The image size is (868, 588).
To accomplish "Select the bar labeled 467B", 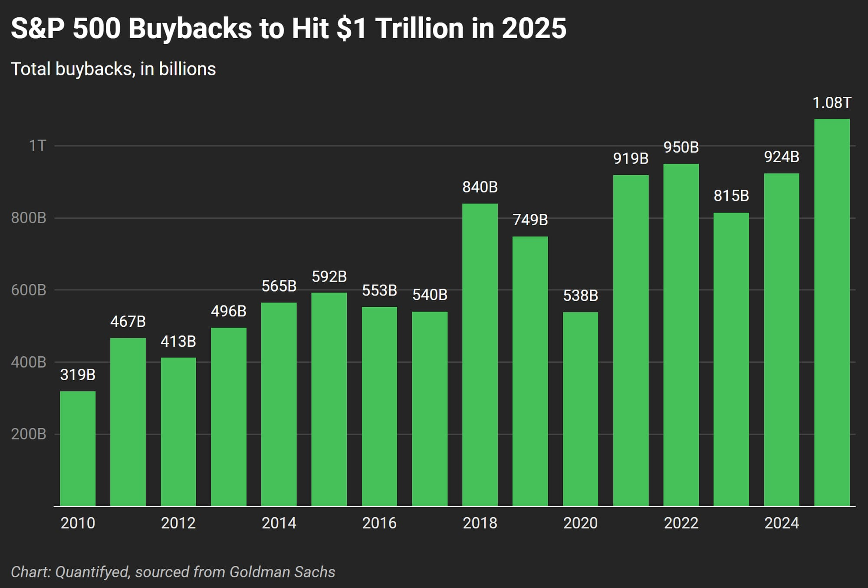I will [128, 422].
